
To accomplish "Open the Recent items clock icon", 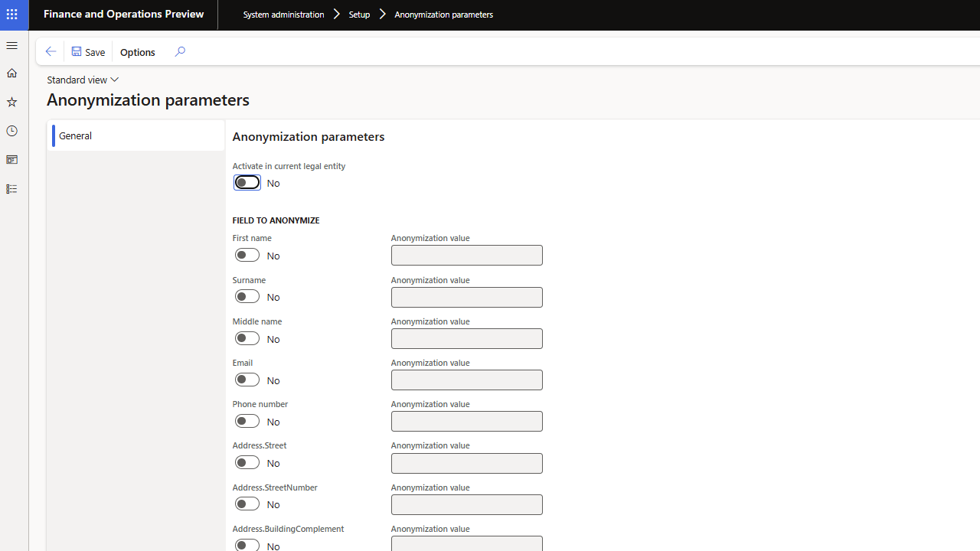I will (x=11, y=131).
